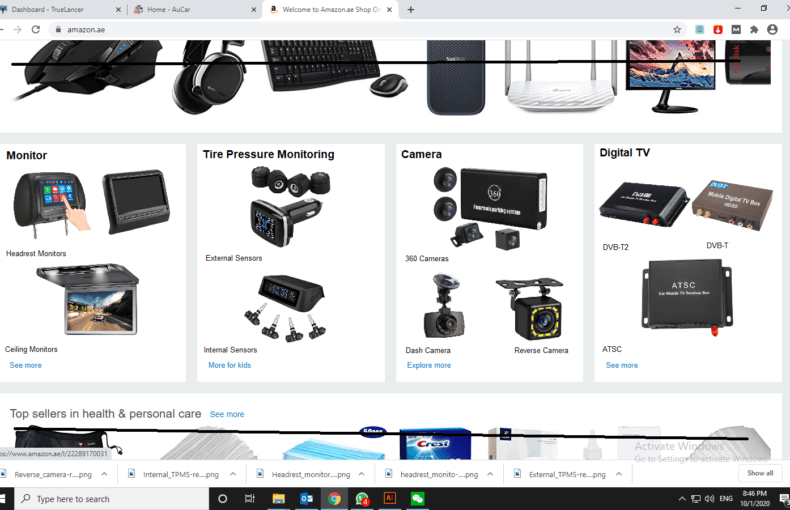Screen dimensions: 790x510
Task: Reload the page with the refresh icon
Action: tap(36, 30)
